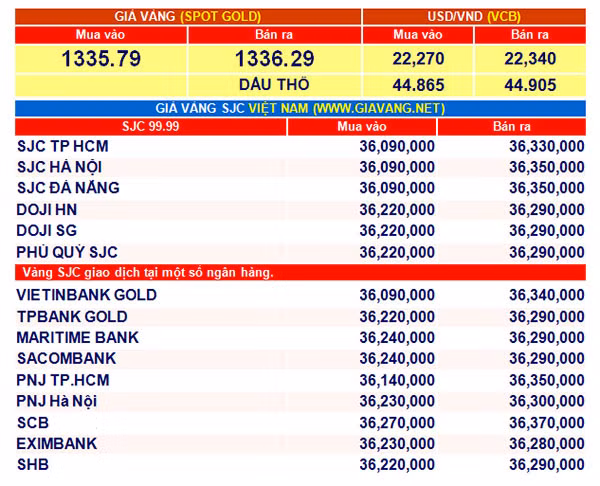Screen dimensions: 600x486
Task: Click the TPBANK GOLD row label
Action: pos(72,317)
